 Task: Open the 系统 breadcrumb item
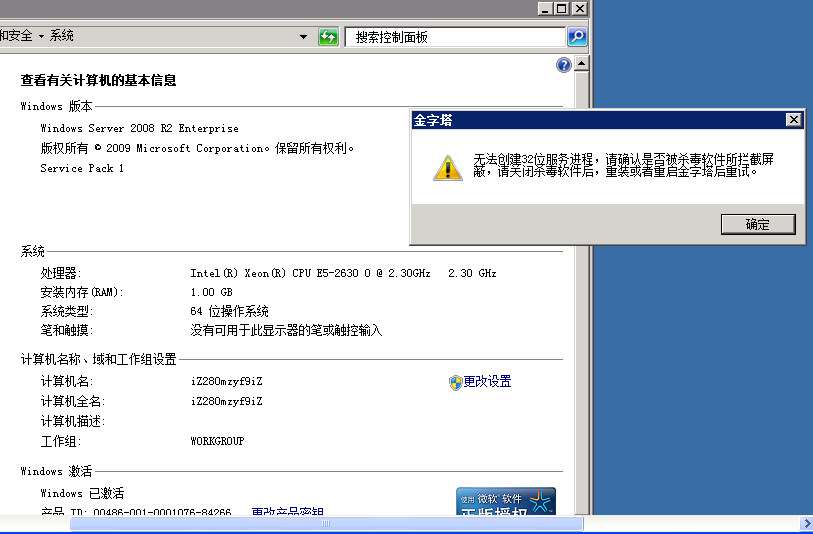(x=61, y=36)
